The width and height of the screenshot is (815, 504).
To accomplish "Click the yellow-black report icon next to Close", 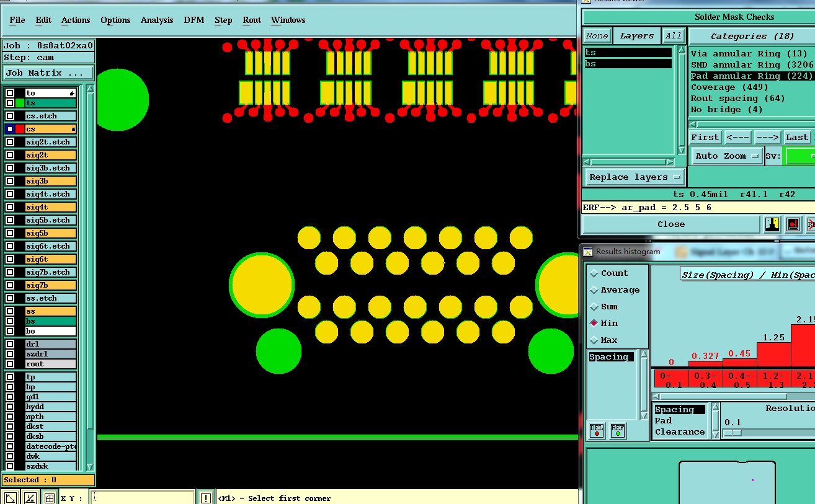I will click(772, 224).
